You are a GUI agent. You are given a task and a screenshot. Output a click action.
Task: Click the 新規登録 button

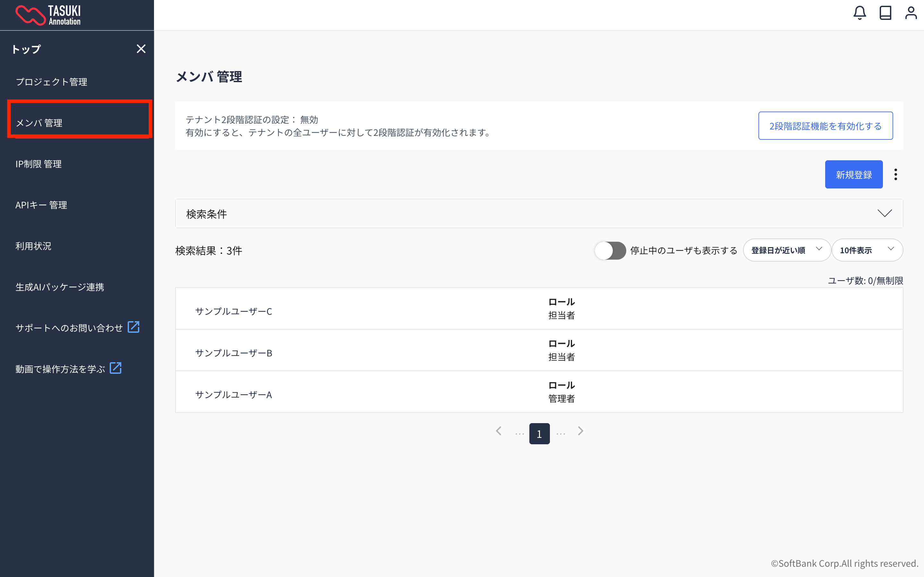click(x=853, y=174)
